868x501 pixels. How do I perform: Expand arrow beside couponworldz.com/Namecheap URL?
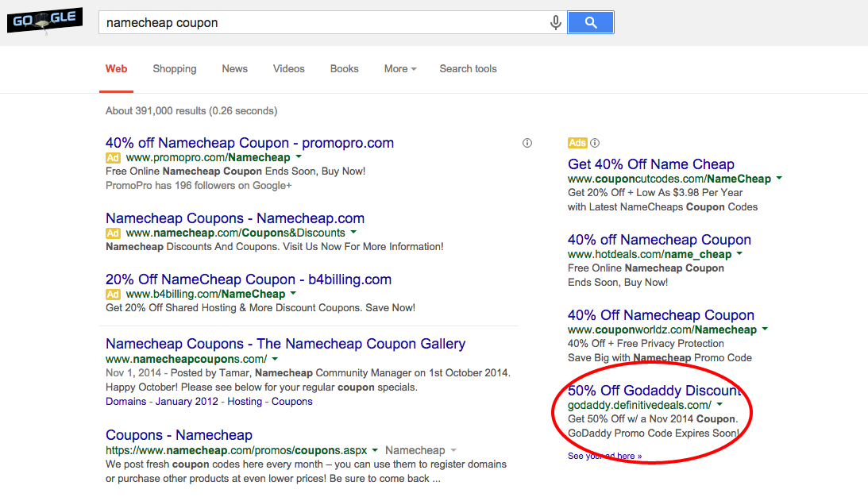pos(765,329)
